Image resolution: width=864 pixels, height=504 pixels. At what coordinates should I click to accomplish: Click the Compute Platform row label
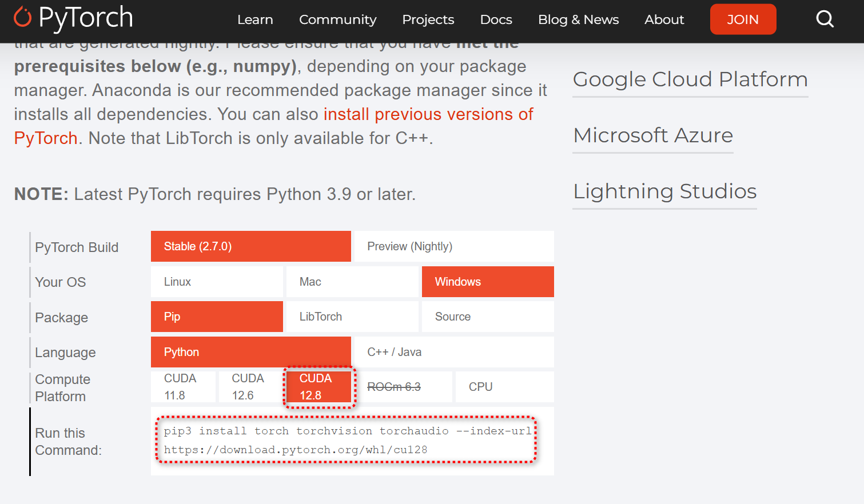(x=63, y=388)
